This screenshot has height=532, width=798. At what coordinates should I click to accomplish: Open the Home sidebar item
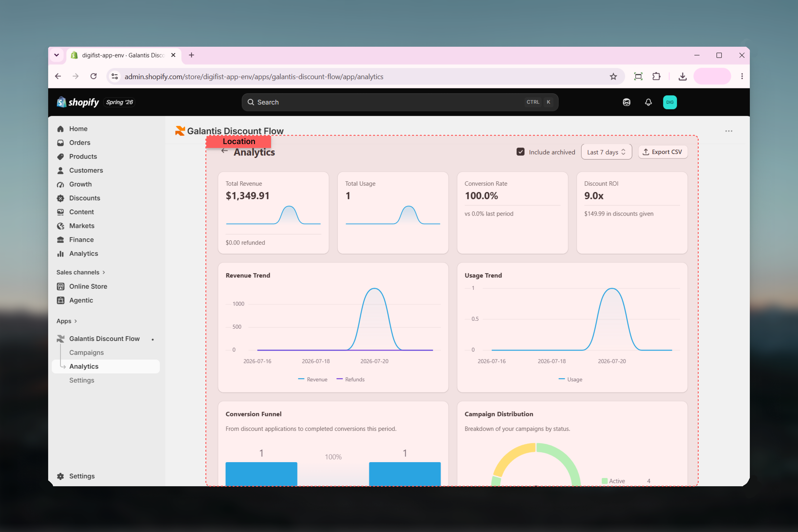(78, 128)
